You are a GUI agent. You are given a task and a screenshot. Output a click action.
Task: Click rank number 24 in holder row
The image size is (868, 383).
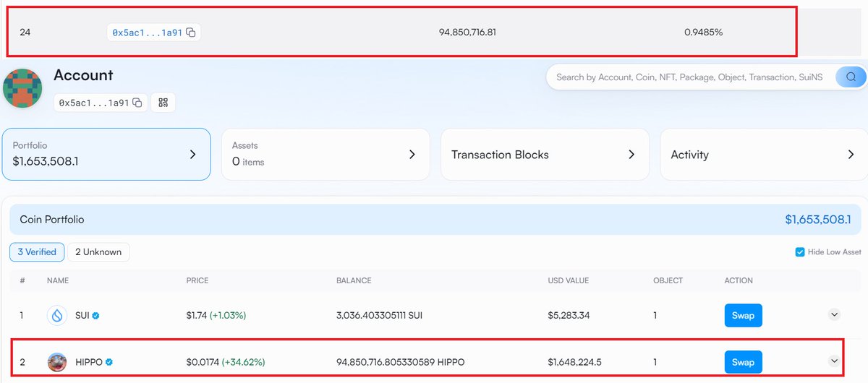click(x=25, y=33)
